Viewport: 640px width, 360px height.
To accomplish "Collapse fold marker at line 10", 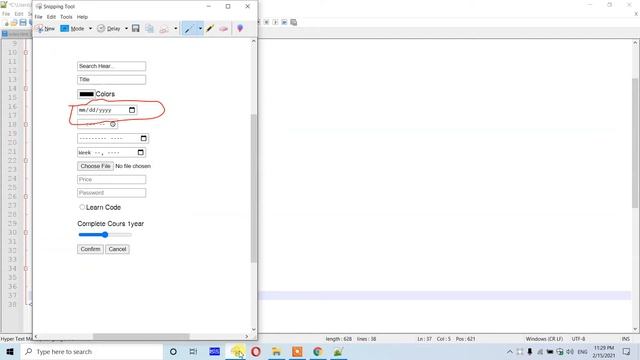I will [26, 53].
